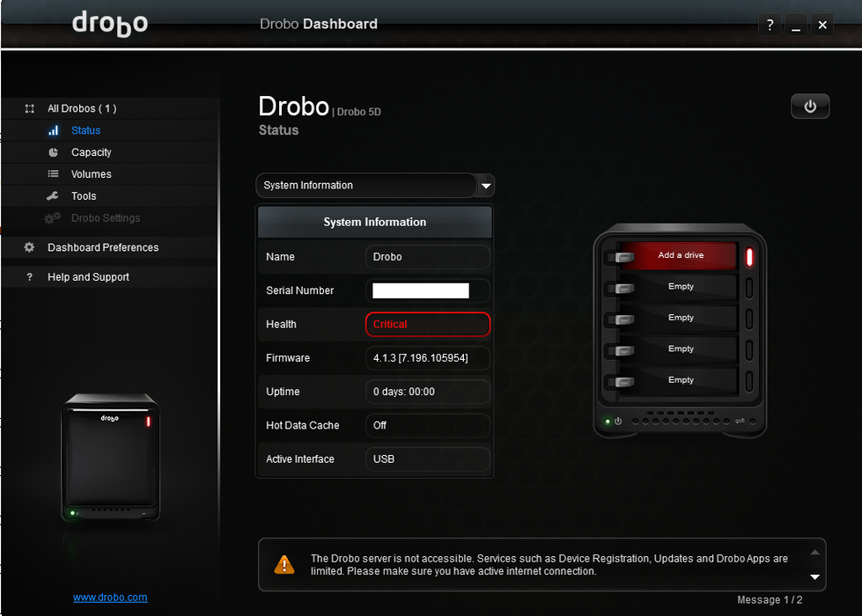Click the Dashboard Preferences gear icon

click(x=29, y=247)
